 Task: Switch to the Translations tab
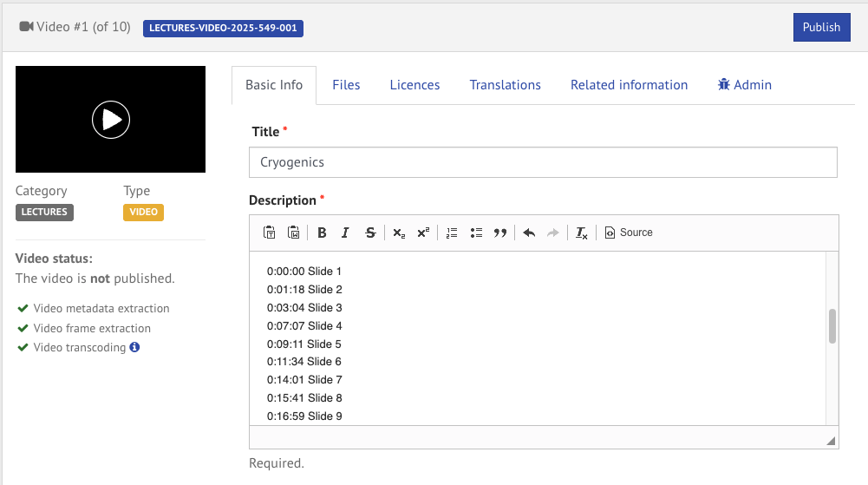point(505,85)
